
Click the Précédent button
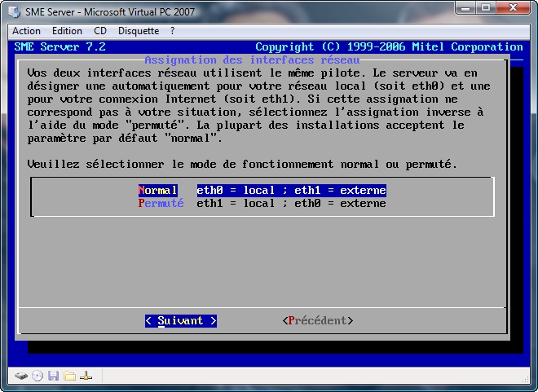pyautogui.click(x=318, y=320)
